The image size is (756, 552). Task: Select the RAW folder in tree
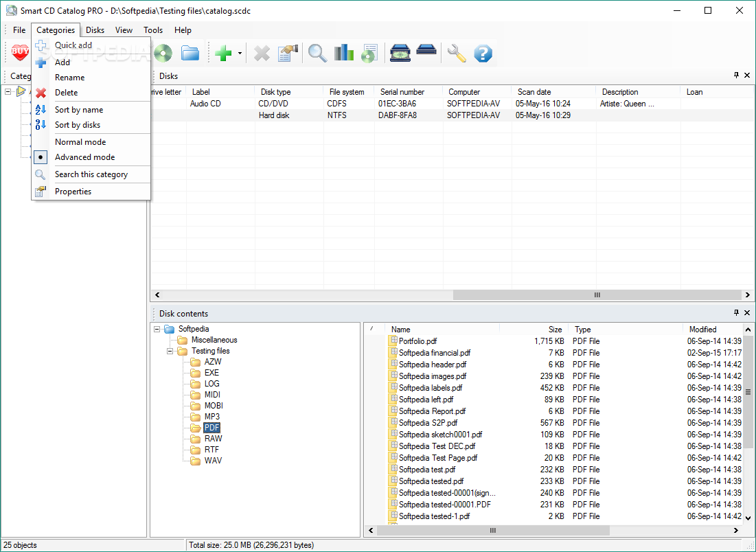pyautogui.click(x=213, y=439)
